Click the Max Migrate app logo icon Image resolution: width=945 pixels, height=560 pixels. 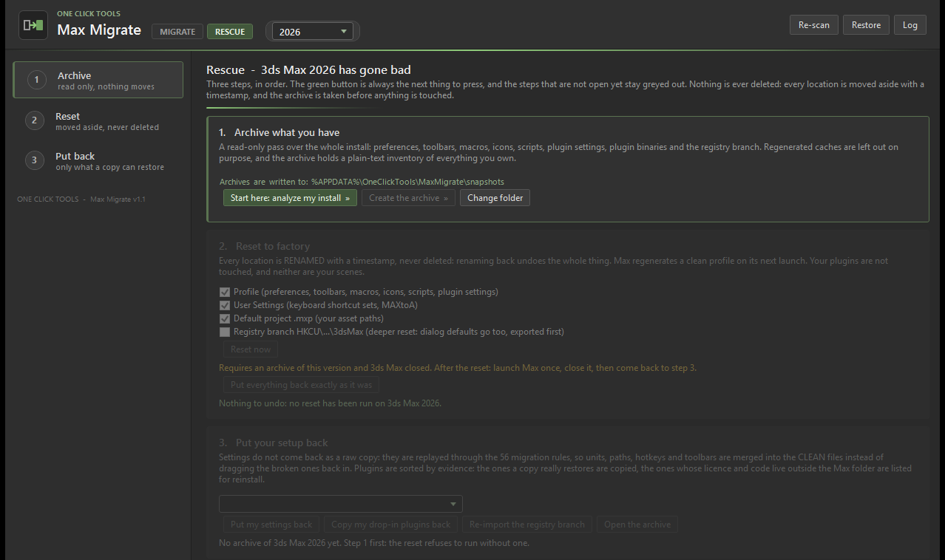pos(33,25)
